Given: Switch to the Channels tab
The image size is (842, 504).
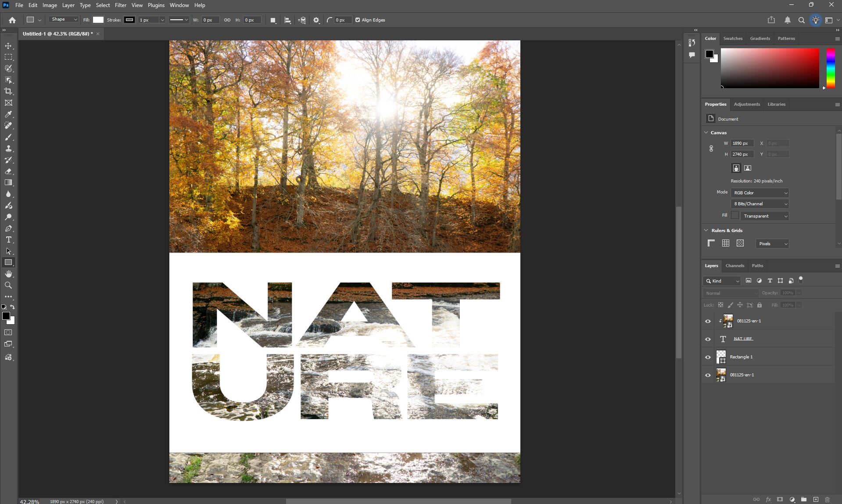Looking at the screenshot, I should [735, 266].
